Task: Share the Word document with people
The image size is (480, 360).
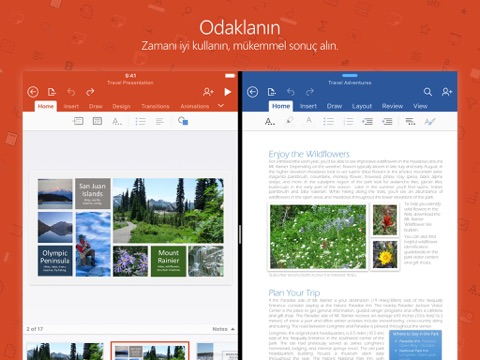Action: tap(447, 92)
